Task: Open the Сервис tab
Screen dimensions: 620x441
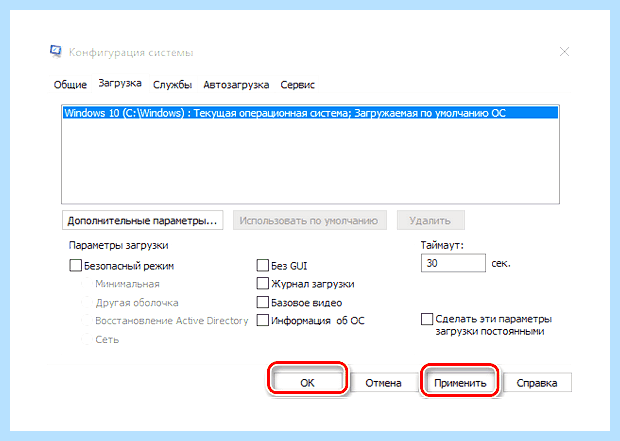Action: 297,85
